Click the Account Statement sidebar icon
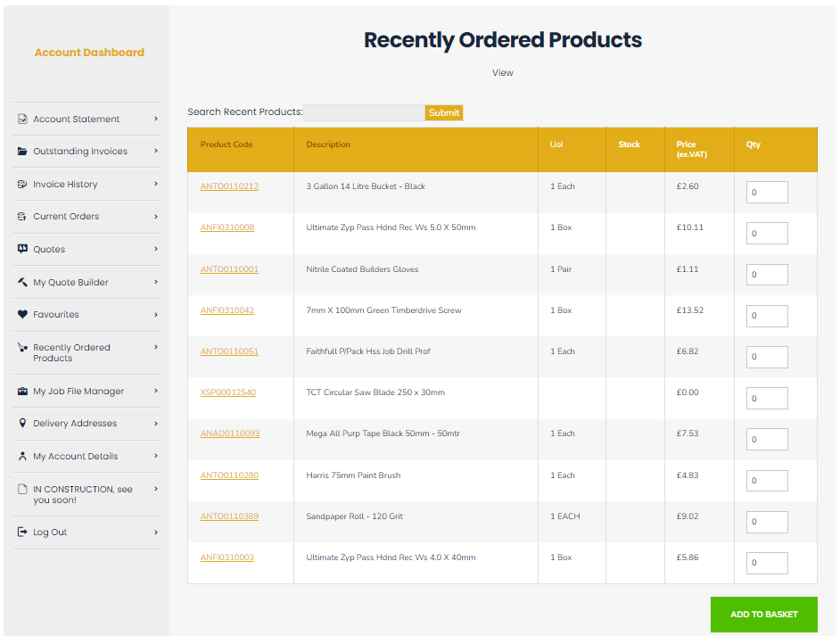 (22, 119)
